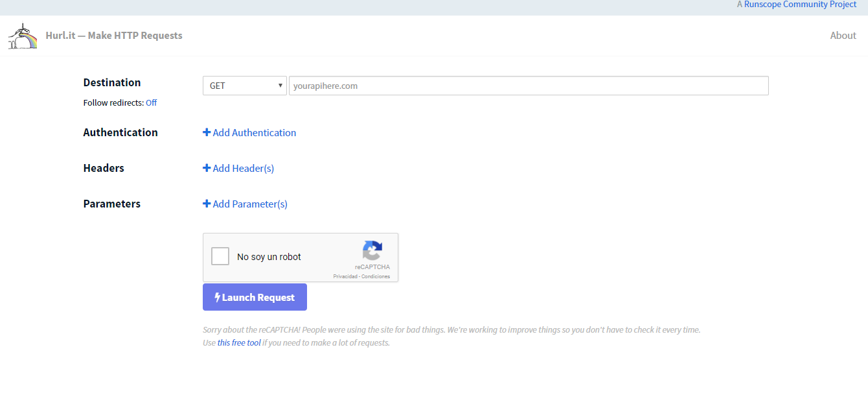Check the "No soy un robot" checkbox
Viewport: 868px width, 393px height.
click(x=220, y=256)
